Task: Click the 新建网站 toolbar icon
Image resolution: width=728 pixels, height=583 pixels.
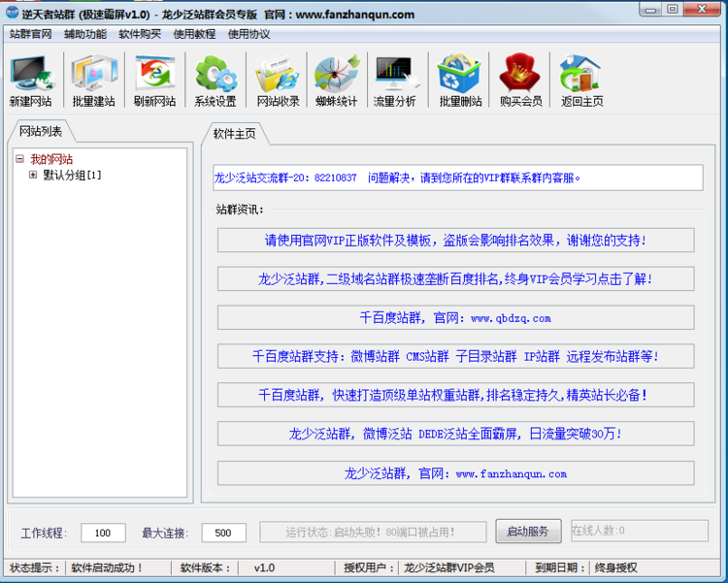Action: click(x=32, y=81)
